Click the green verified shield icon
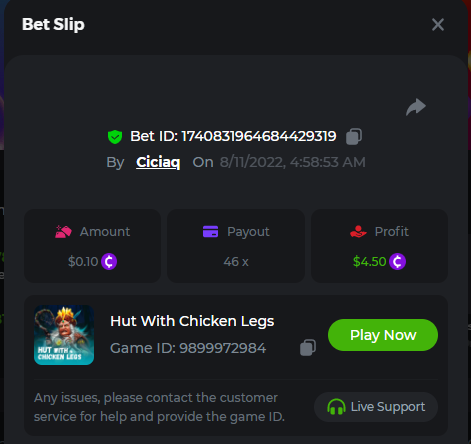 pyautogui.click(x=115, y=137)
